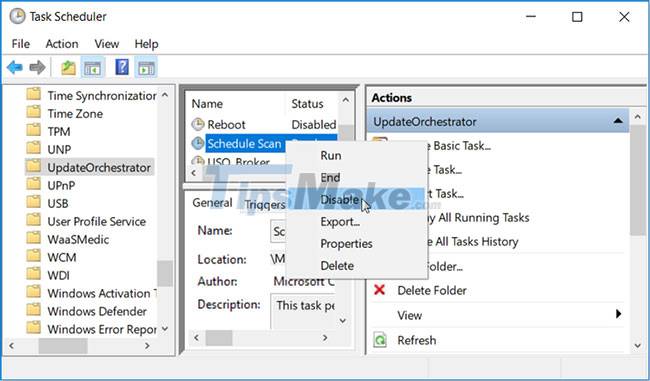
Task: Choose Disable from the context menu
Action: (357, 199)
